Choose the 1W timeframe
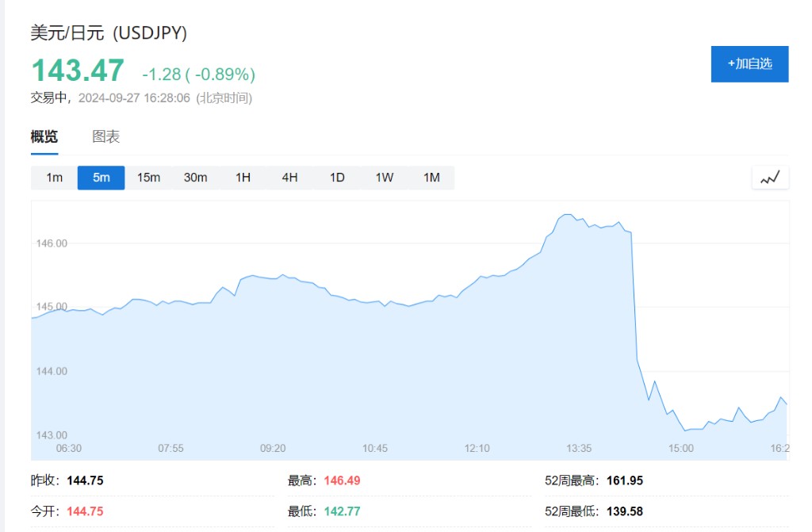The image size is (812, 532). click(384, 178)
